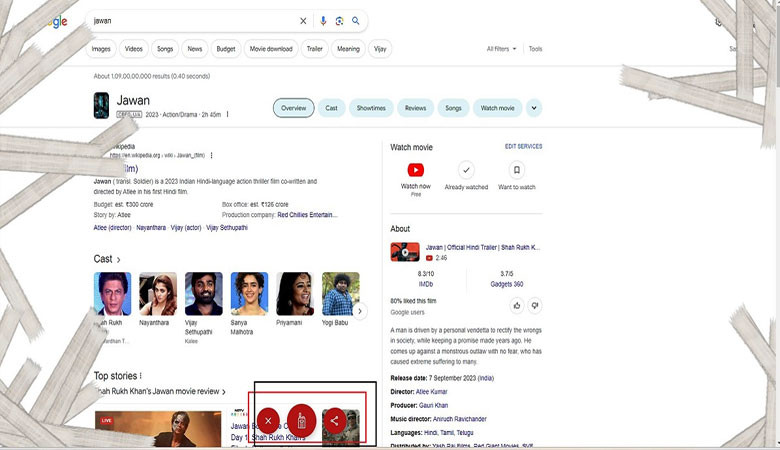Select the Showtimes tab
Image resolution: width=780 pixels, height=450 pixels.
pos(370,108)
